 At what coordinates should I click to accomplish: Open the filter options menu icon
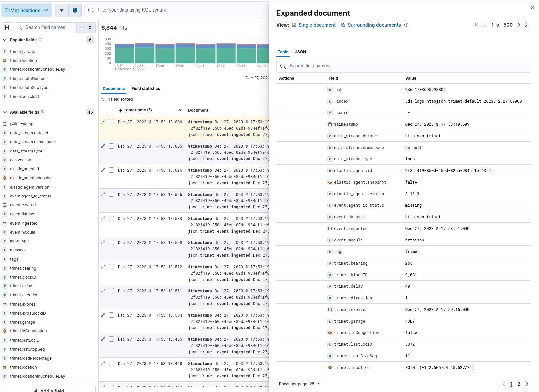(x=62, y=10)
